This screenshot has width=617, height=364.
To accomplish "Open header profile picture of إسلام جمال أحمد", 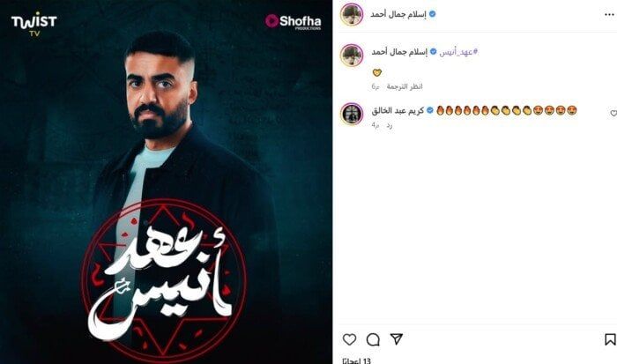I will [x=352, y=15].
